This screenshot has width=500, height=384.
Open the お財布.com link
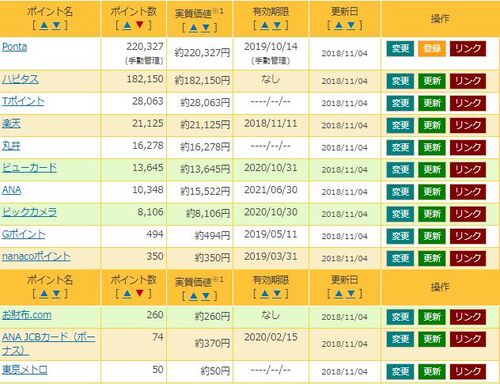pyautogui.click(x=27, y=315)
